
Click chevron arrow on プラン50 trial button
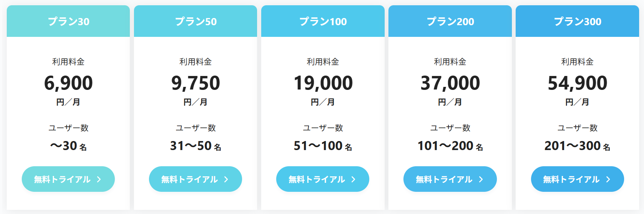point(226,179)
